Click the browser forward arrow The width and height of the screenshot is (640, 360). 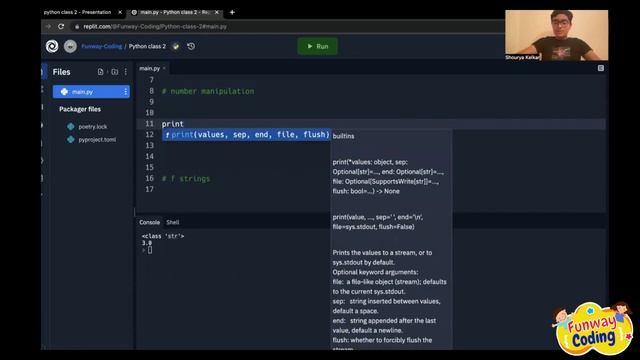(48, 27)
